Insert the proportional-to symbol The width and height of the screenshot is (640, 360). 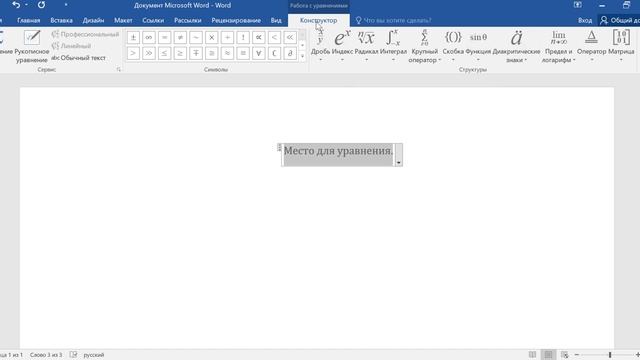[x=258, y=38]
